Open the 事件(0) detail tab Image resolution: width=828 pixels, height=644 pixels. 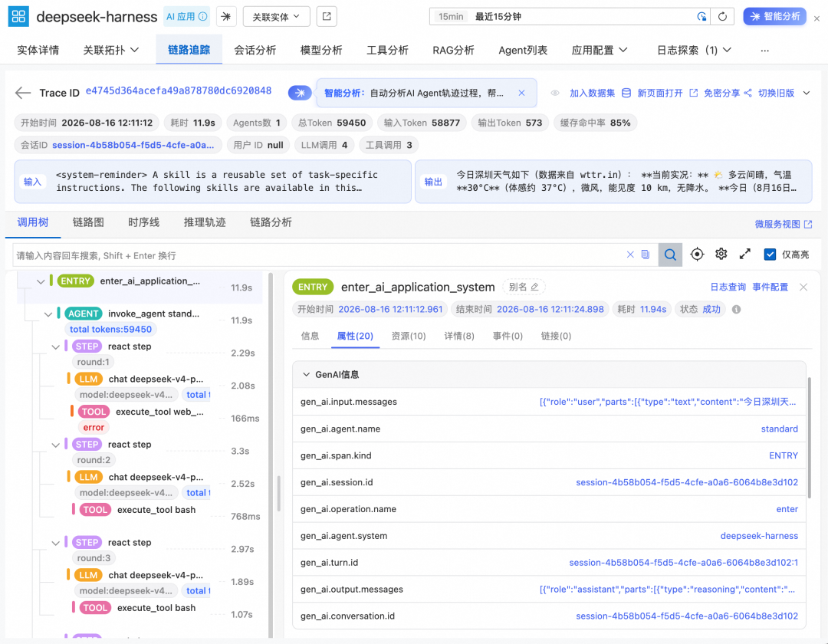click(x=508, y=337)
